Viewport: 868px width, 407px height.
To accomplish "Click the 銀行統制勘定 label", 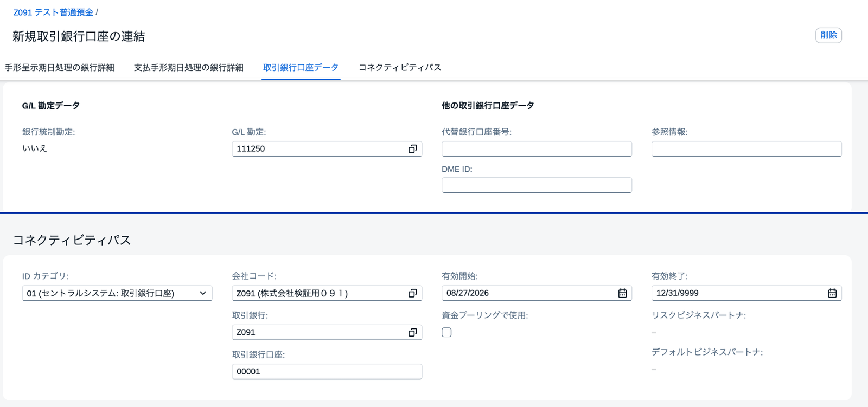I will point(49,132).
